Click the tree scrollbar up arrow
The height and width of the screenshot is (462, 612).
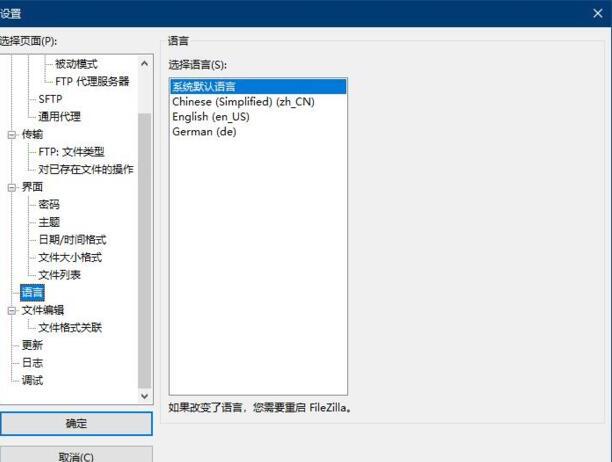click(144, 63)
